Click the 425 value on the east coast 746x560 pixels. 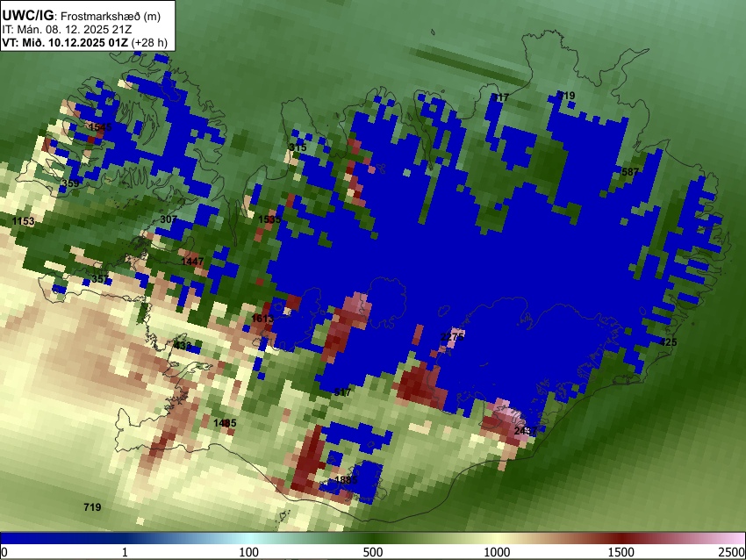tap(668, 342)
